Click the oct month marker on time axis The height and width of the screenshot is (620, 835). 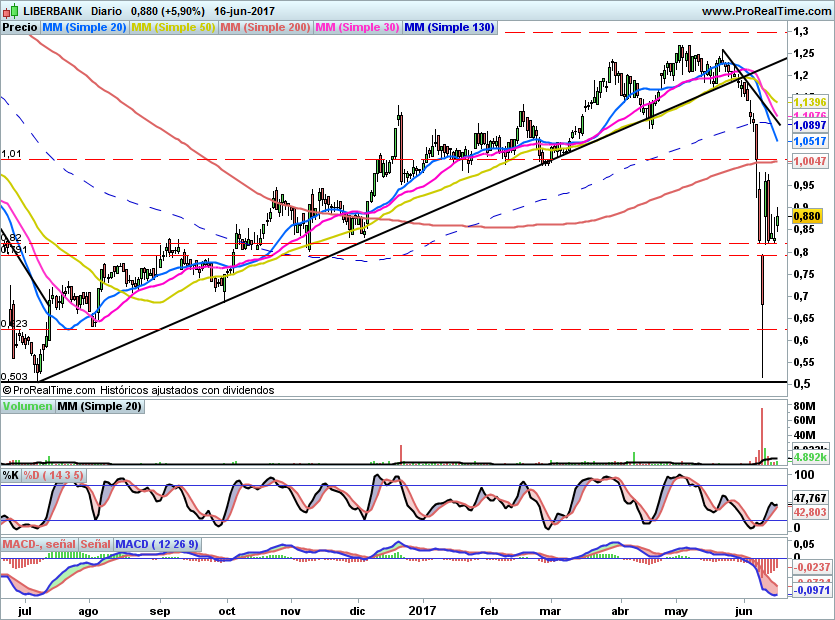[x=227, y=611]
